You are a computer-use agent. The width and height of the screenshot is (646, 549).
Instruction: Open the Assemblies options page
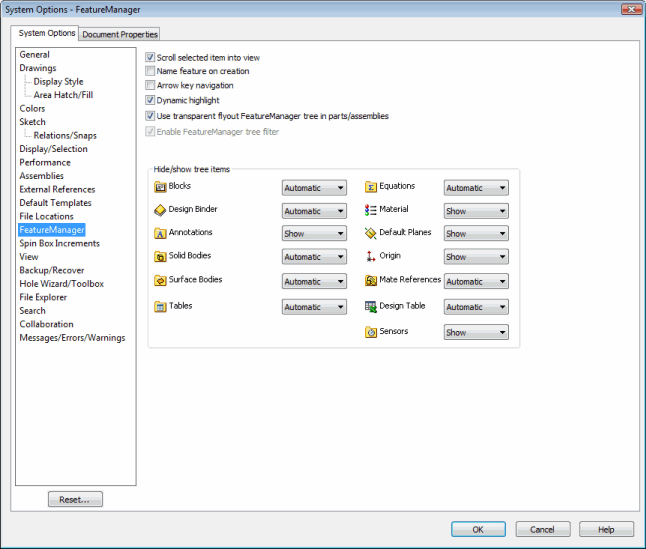(42, 176)
